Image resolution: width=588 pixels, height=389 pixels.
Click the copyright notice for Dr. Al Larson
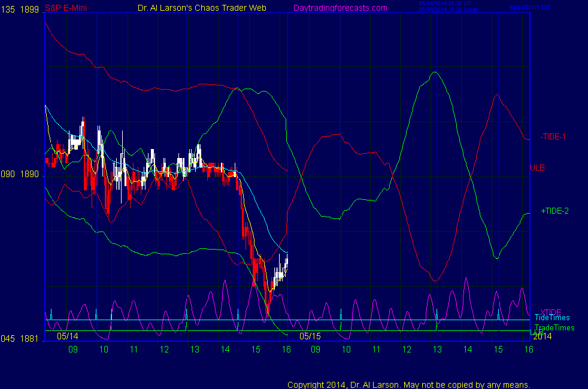click(409, 385)
